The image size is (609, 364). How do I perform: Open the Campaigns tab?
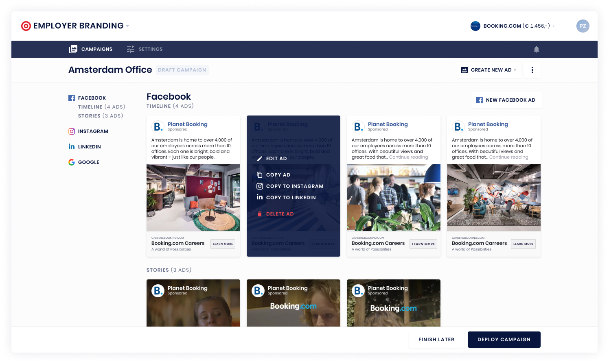(x=91, y=49)
